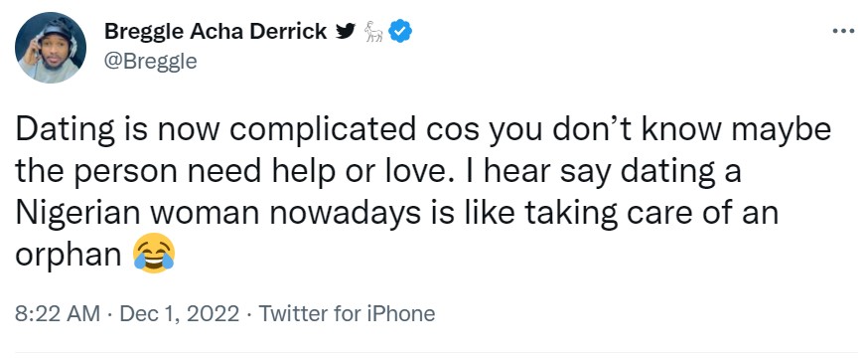Visit the @Breggle handle link
The height and width of the screenshot is (359, 868).
click(150, 61)
